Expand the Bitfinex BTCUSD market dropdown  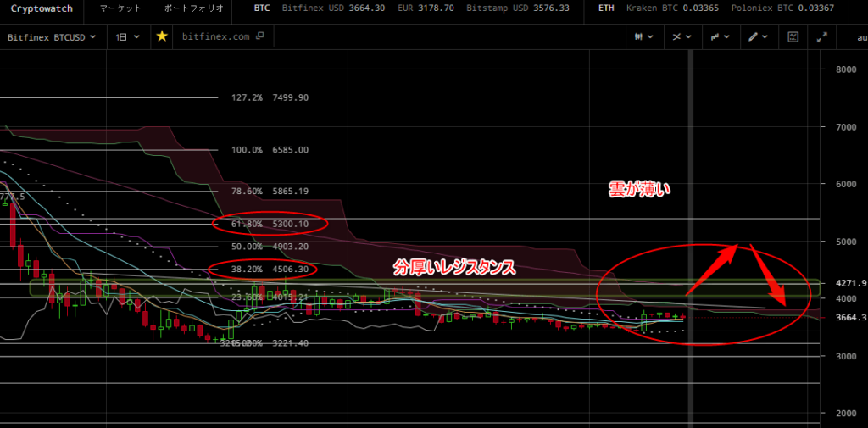coord(52,37)
